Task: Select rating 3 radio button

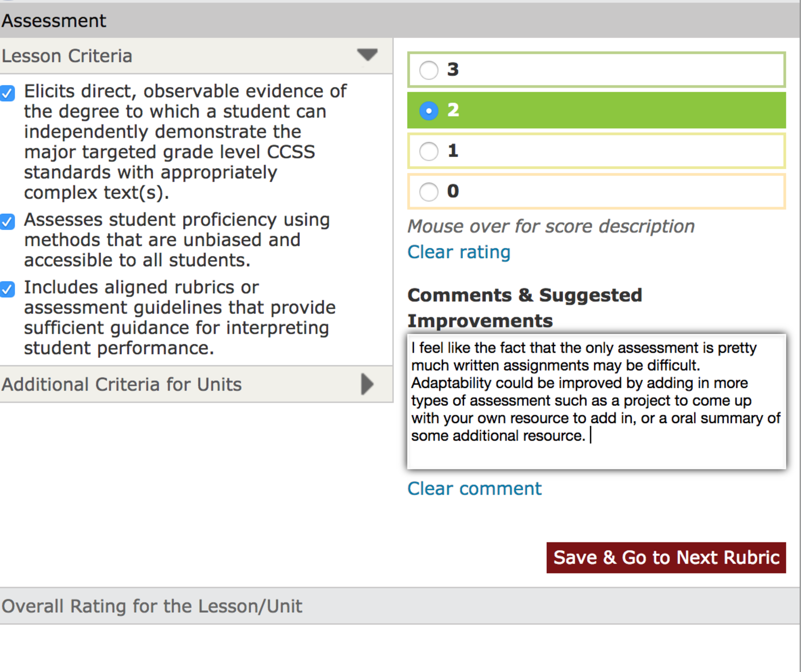Action: click(x=429, y=70)
